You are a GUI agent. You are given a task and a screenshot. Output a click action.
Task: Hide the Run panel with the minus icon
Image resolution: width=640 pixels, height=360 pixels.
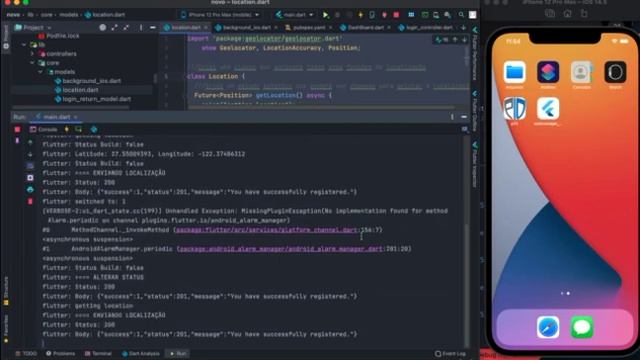pos(464,117)
